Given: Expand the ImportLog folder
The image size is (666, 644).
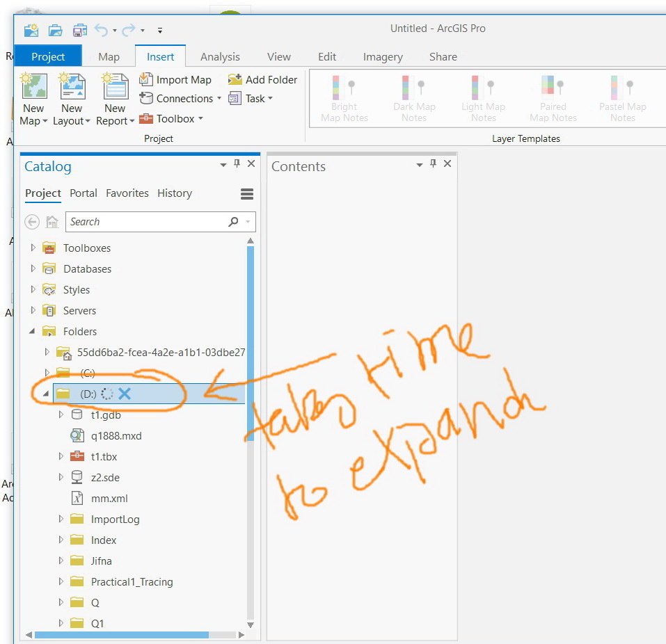Looking at the screenshot, I should 61,519.
